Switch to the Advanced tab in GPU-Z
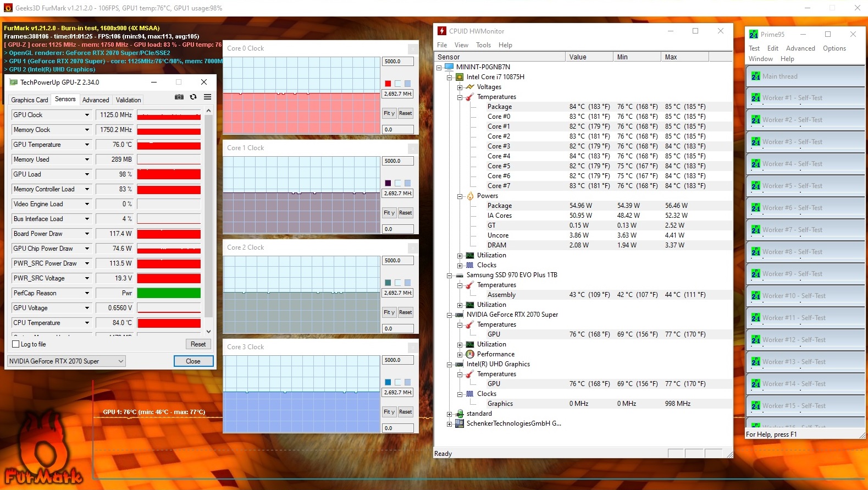Viewport: 868px width, 490px height. pos(96,100)
